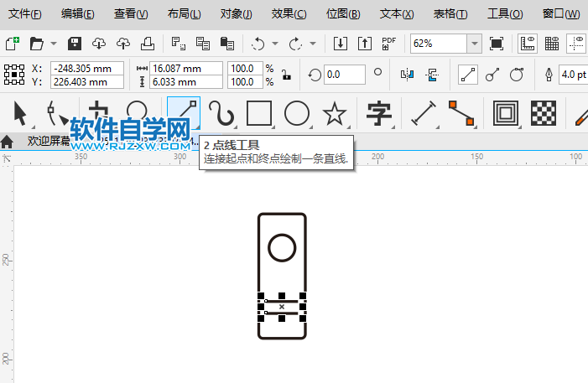588x383 pixels.
Task: Select the Star polygon tool
Action: point(335,114)
